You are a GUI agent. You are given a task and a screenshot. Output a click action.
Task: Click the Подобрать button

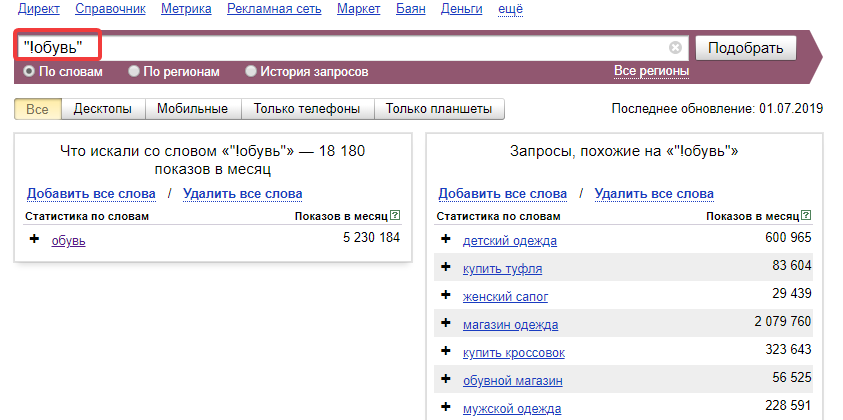coord(746,48)
